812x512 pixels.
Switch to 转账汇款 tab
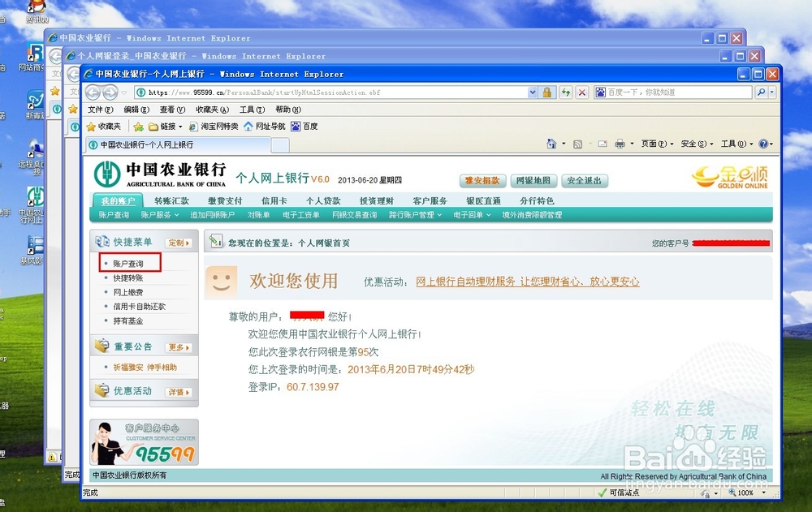(171, 201)
